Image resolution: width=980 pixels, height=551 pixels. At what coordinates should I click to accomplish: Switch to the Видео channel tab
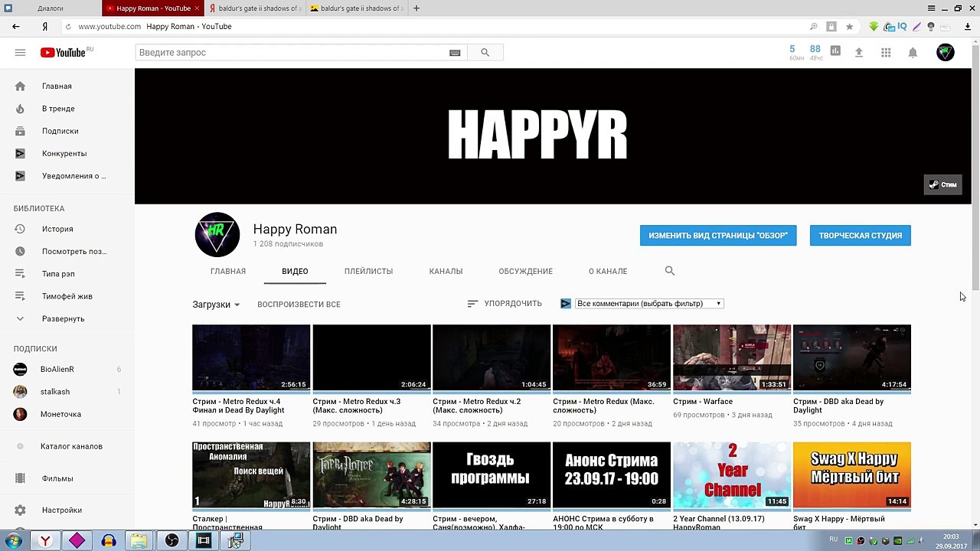coord(295,271)
